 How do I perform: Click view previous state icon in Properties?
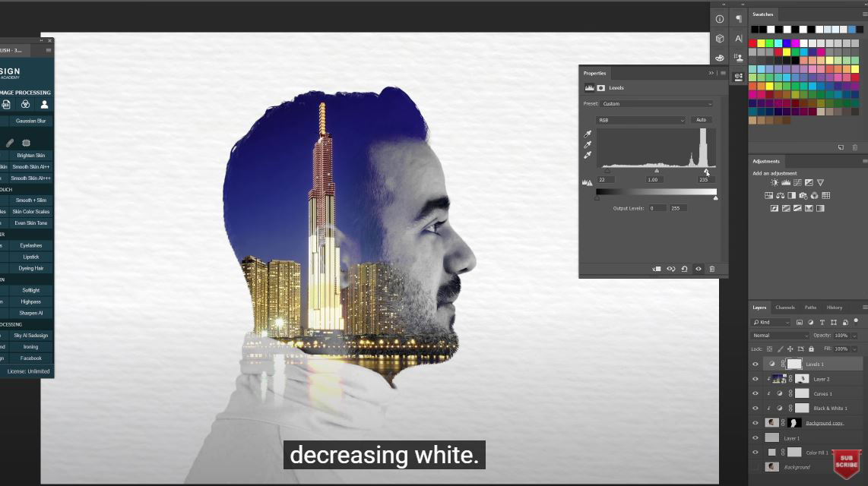[x=671, y=269]
